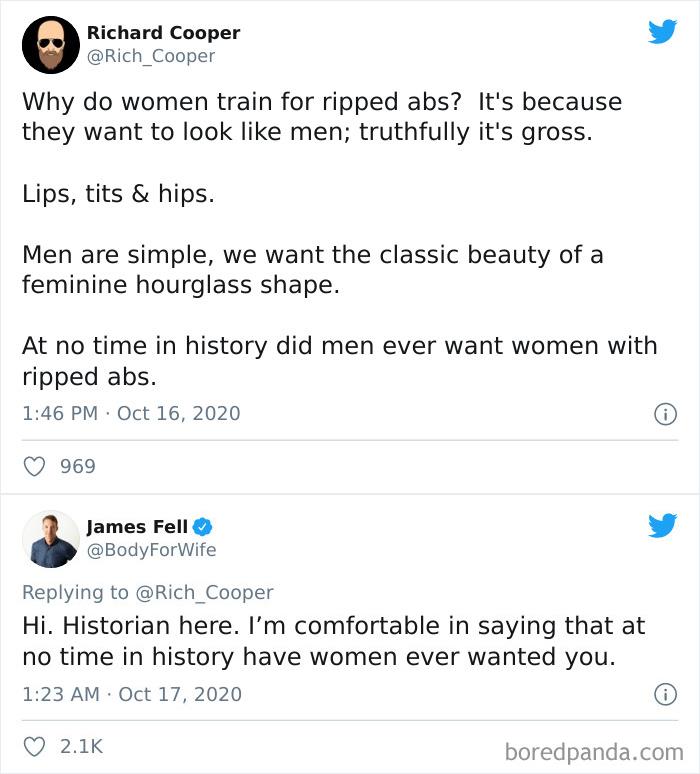The image size is (700, 774).
Task: Click Twitter bird icon on Richard Cooper's tweet
Action: (662, 32)
